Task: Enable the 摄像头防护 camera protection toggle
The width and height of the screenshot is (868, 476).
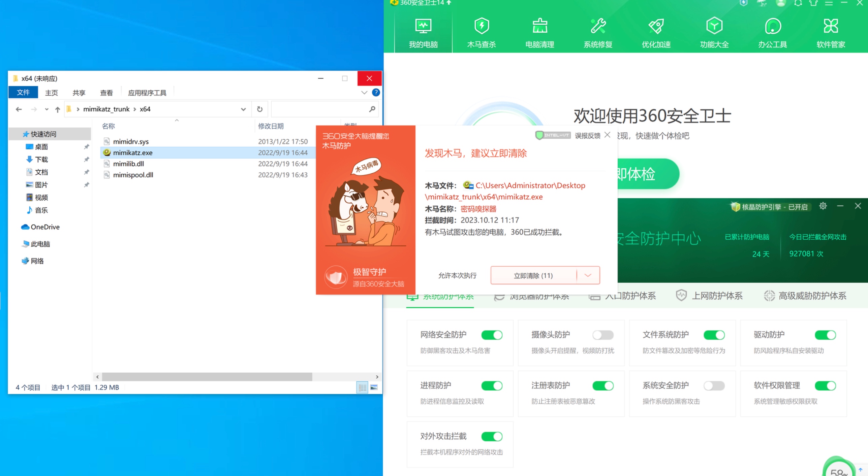Action: pyautogui.click(x=603, y=335)
